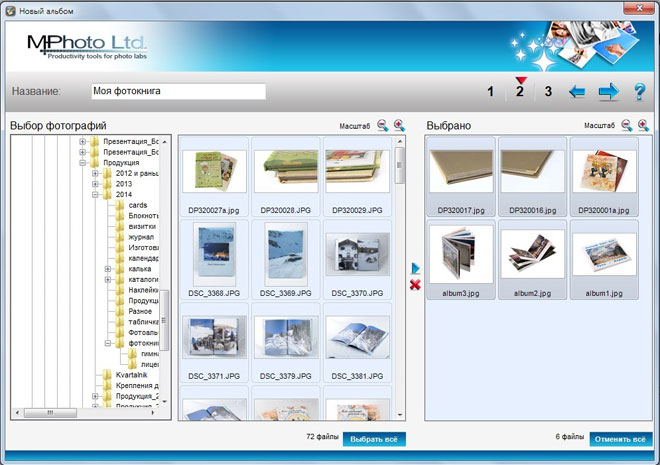660x465 pixels.
Task: Select the таблички folder
Action: tap(143, 322)
